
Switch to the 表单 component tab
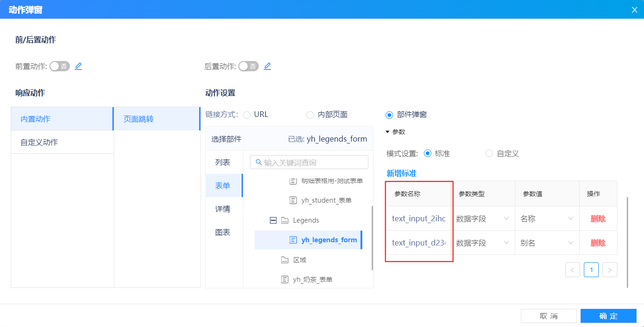coord(224,185)
